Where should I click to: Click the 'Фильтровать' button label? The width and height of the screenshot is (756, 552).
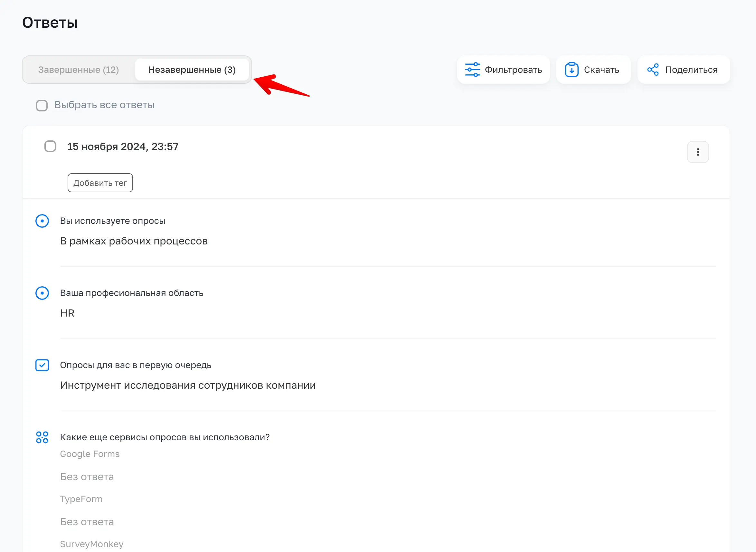(513, 70)
